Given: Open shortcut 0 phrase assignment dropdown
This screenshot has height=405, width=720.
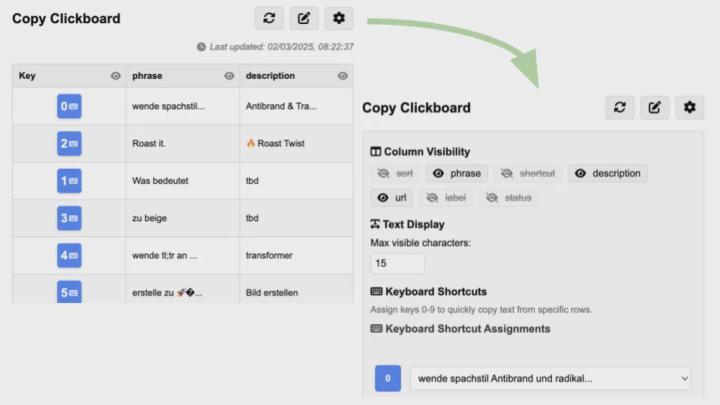Looking at the screenshot, I should click(551, 378).
